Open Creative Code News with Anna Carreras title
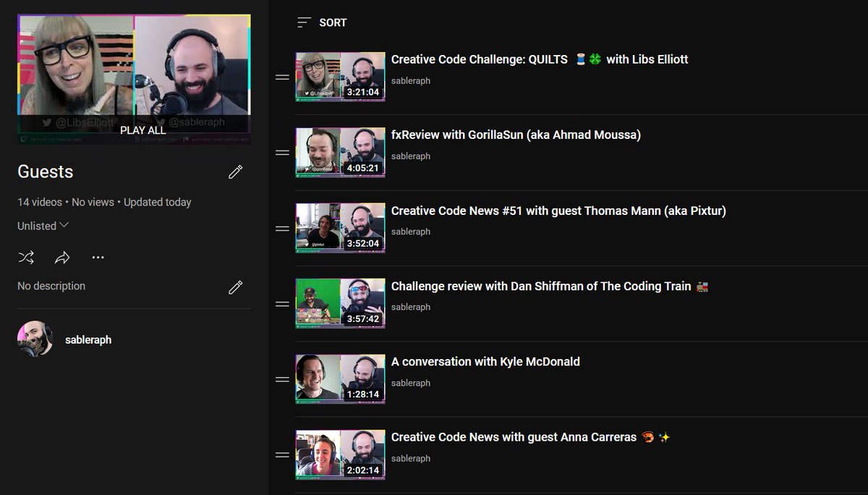Viewport: 868px width, 495px height. pyautogui.click(x=531, y=437)
